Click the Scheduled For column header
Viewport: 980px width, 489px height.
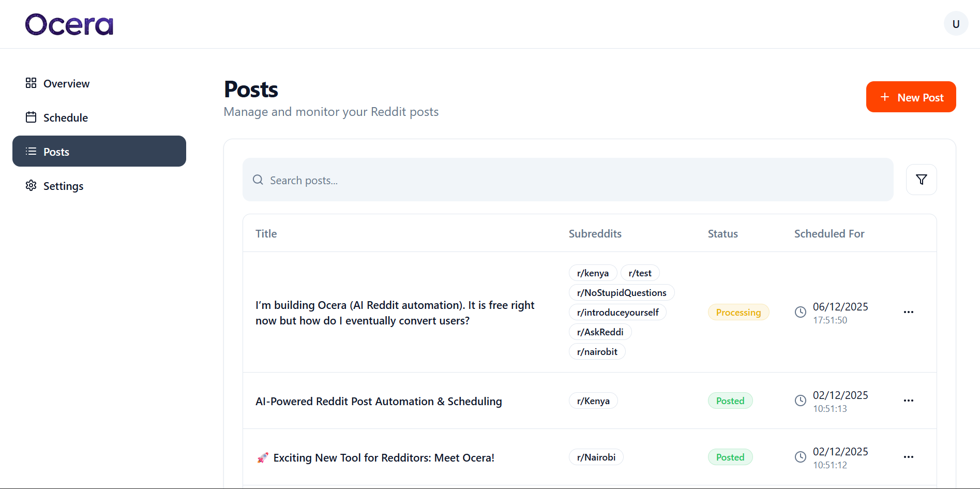[829, 233]
